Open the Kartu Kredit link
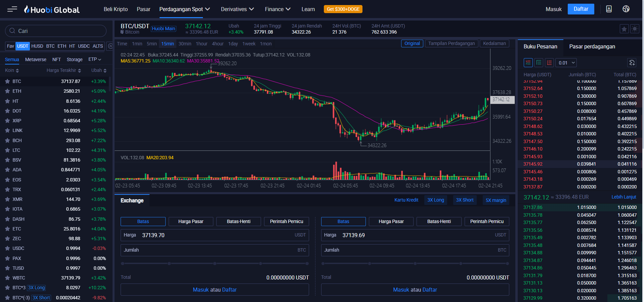The width and height of the screenshot is (644, 302). coord(406,200)
